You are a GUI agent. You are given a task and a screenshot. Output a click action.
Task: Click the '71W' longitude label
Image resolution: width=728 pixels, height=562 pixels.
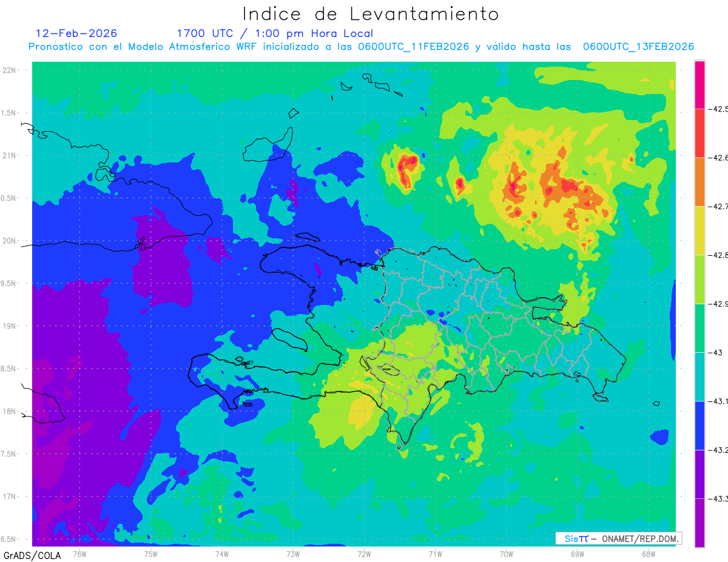435,554
